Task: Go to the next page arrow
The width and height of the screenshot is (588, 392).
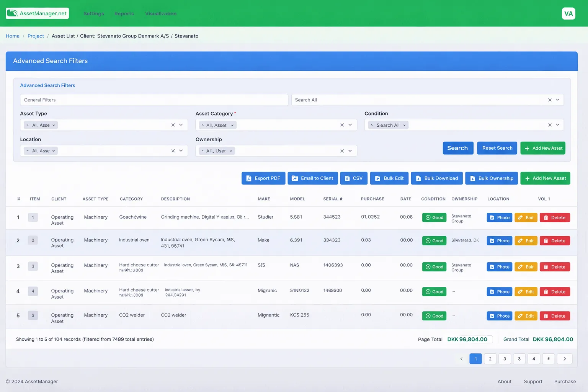Action: point(565,359)
